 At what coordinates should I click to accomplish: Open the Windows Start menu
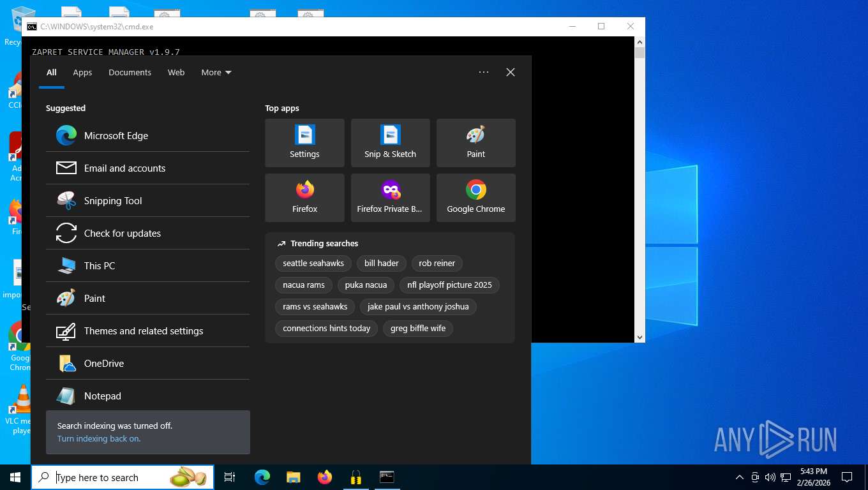click(x=15, y=477)
